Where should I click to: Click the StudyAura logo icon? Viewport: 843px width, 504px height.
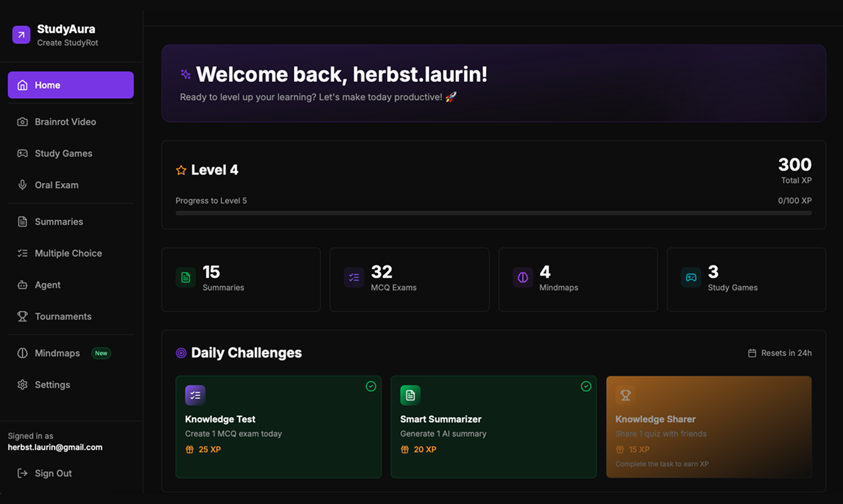tap(21, 35)
